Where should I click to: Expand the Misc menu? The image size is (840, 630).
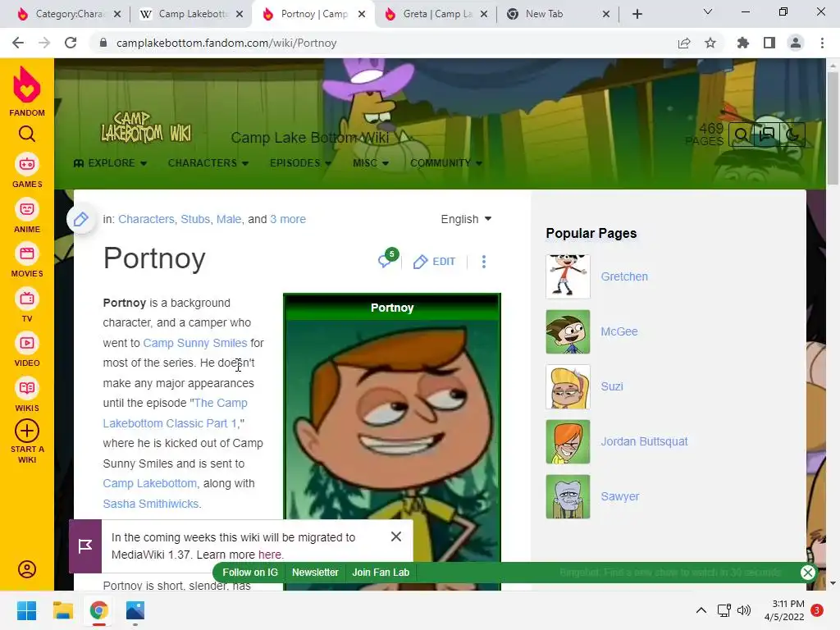[371, 163]
